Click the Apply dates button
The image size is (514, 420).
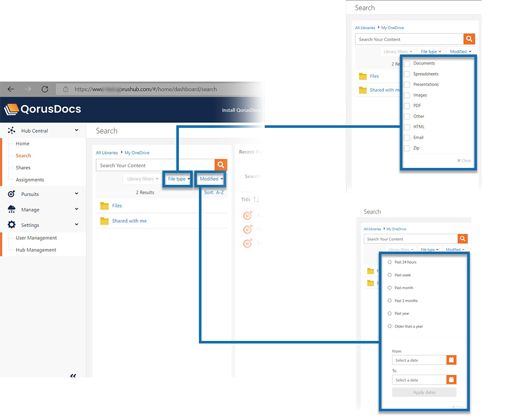424,392
